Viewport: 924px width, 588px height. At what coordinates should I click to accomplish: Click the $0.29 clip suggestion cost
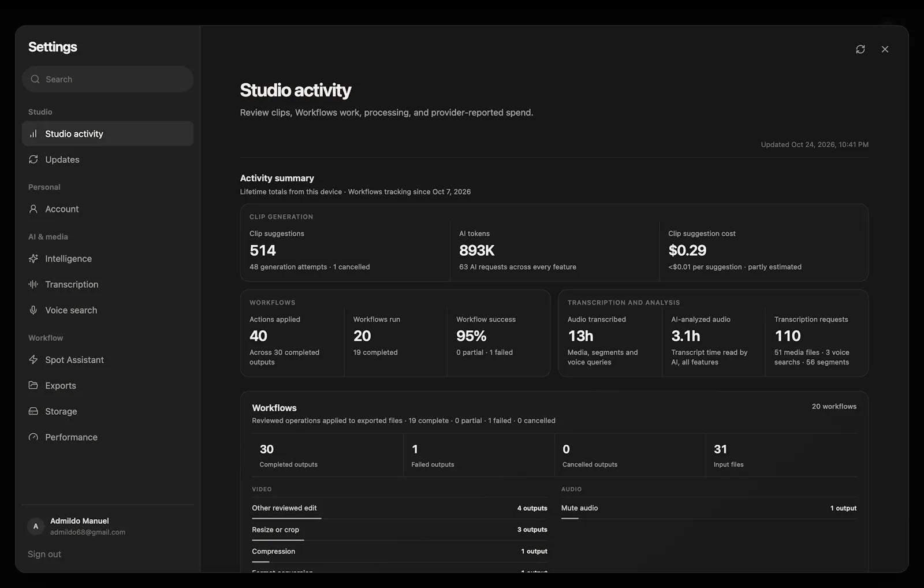click(687, 250)
